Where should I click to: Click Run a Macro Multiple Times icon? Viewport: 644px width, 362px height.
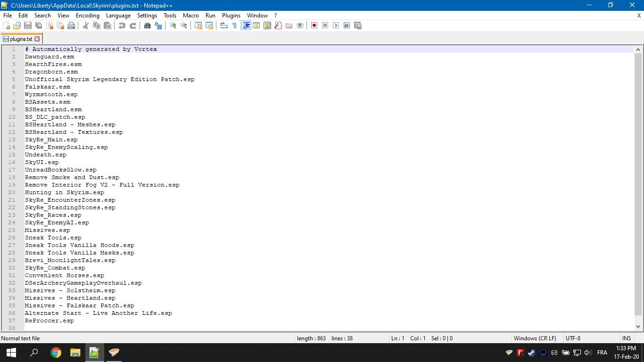pyautogui.click(x=347, y=25)
